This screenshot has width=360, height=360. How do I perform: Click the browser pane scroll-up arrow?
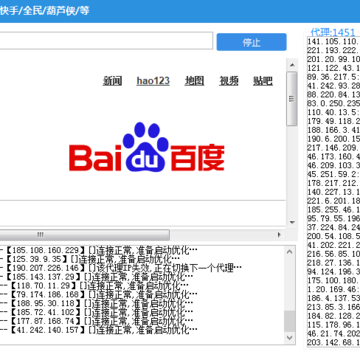pyautogui.click(x=292, y=65)
